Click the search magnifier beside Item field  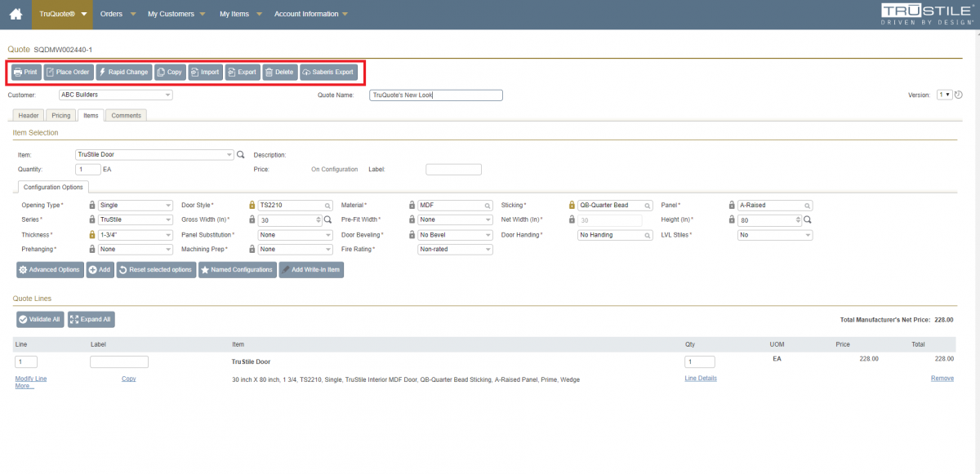241,154
